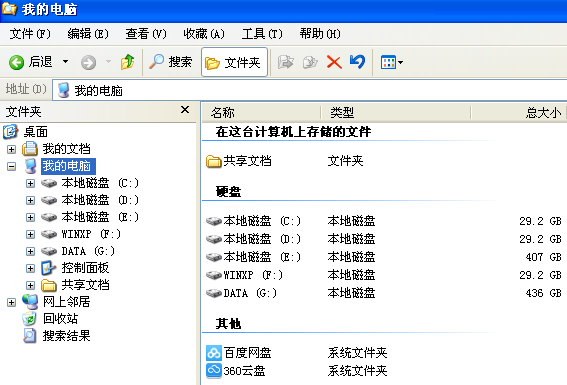This screenshot has width=567, height=385.
Task: Click the 我的电脑 title bar folder icon
Action: click(x=9, y=9)
